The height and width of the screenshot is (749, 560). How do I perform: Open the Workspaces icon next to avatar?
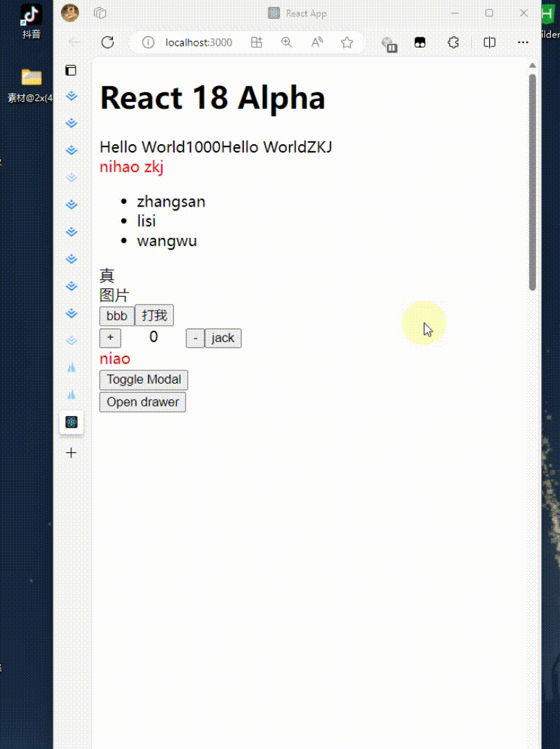tap(100, 13)
